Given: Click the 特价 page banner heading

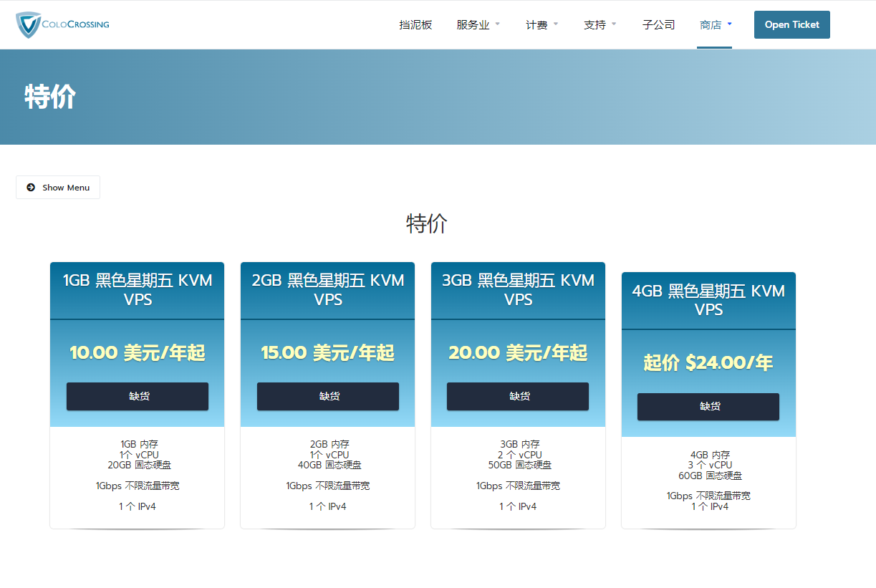Looking at the screenshot, I should [50, 97].
